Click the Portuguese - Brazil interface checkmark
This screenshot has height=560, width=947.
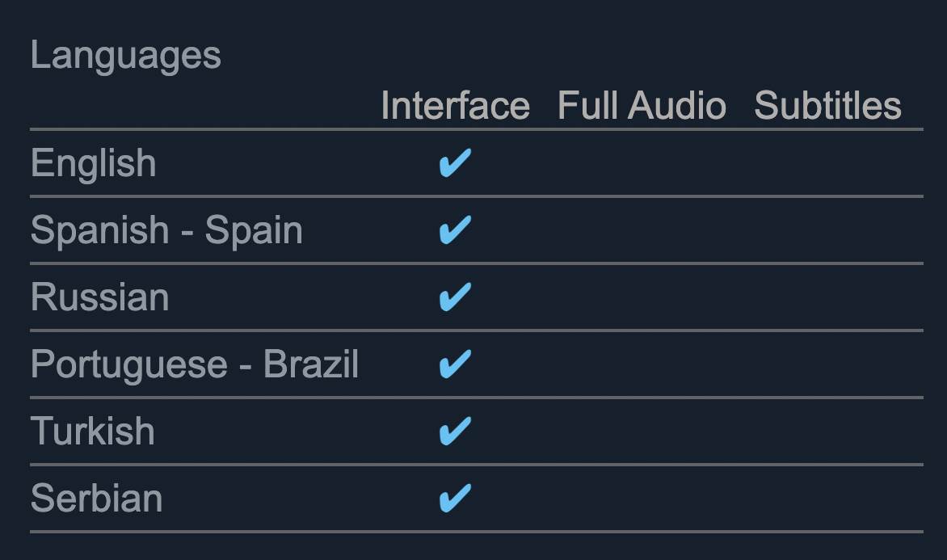pyautogui.click(x=454, y=364)
